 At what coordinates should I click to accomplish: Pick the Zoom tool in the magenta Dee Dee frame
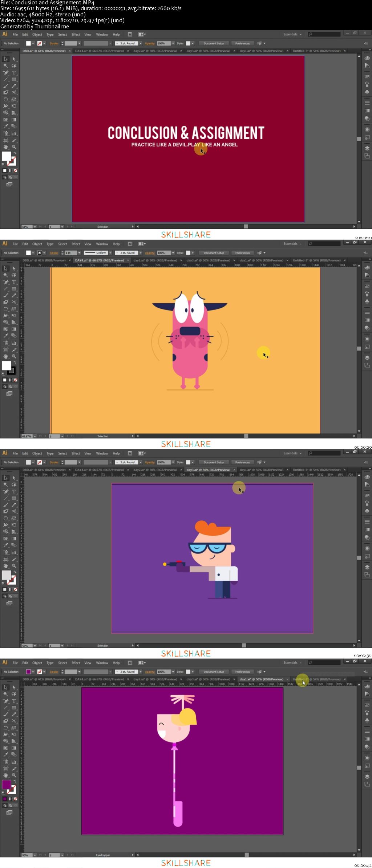coord(14,775)
